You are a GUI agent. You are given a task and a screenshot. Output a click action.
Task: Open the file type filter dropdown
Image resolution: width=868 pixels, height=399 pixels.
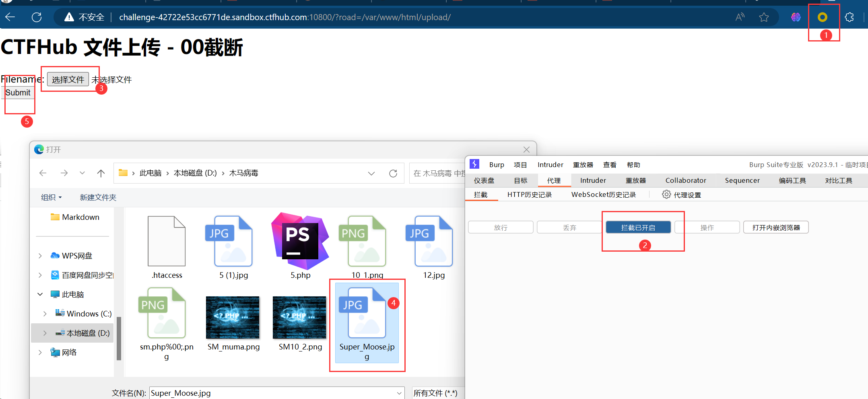(x=437, y=393)
